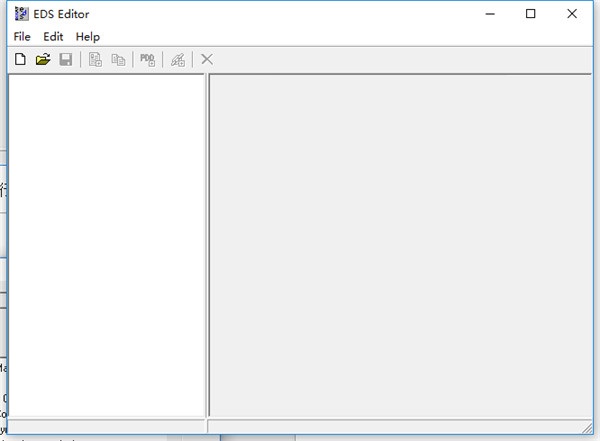Click the copy documents toolbar icon
This screenshot has width=600, height=441.
tap(118, 60)
